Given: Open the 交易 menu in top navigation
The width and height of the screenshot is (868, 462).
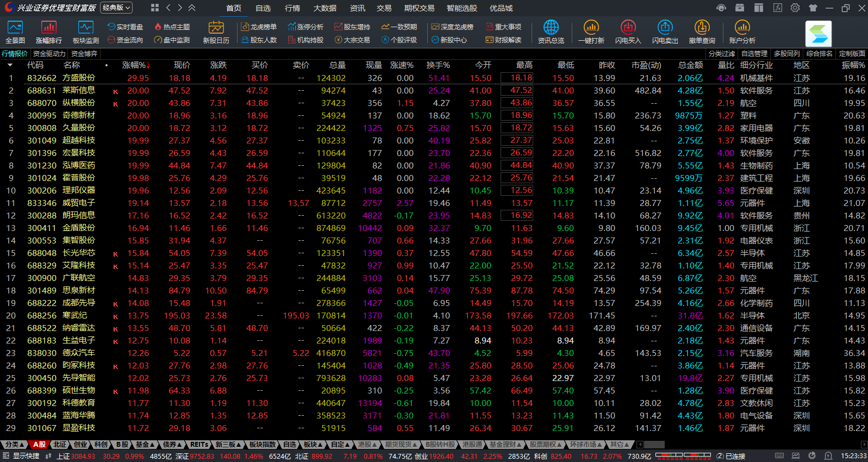Looking at the screenshot, I should tap(384, 8).
